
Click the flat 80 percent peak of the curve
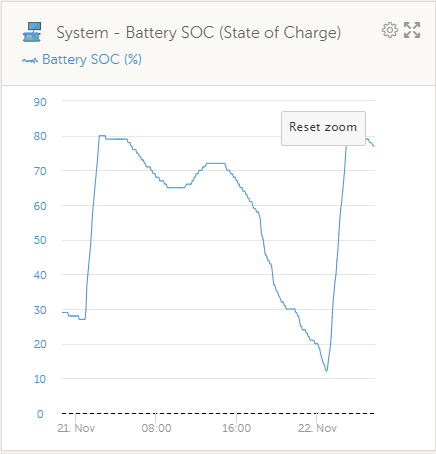click(x=102, y=136)
